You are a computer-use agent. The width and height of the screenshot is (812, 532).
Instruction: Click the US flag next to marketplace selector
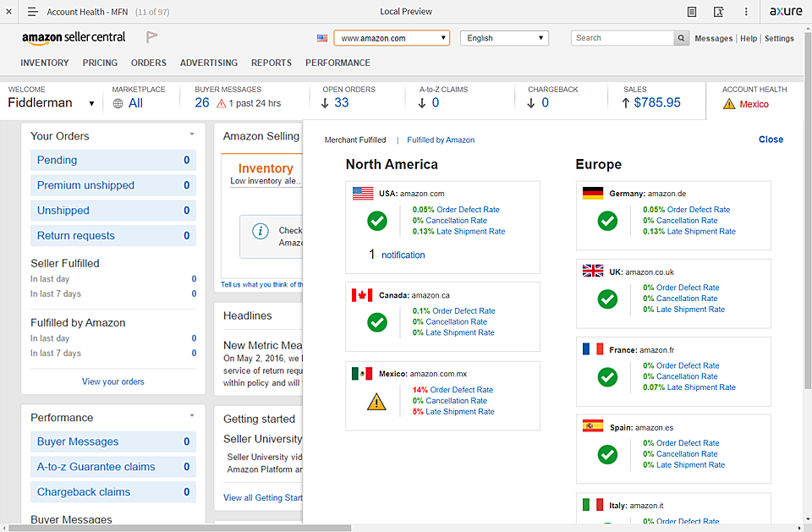click(x=322, y=38)
